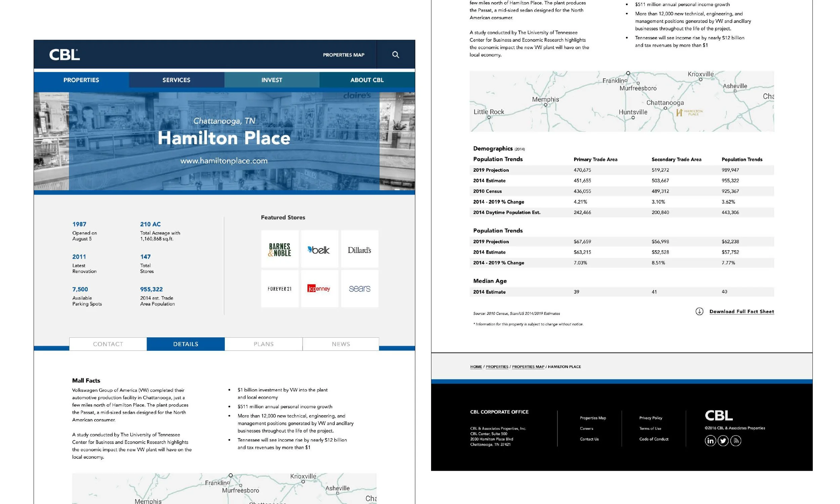Click the 2011 latest renovation stat
840x504 pixels.
[79, 257]
